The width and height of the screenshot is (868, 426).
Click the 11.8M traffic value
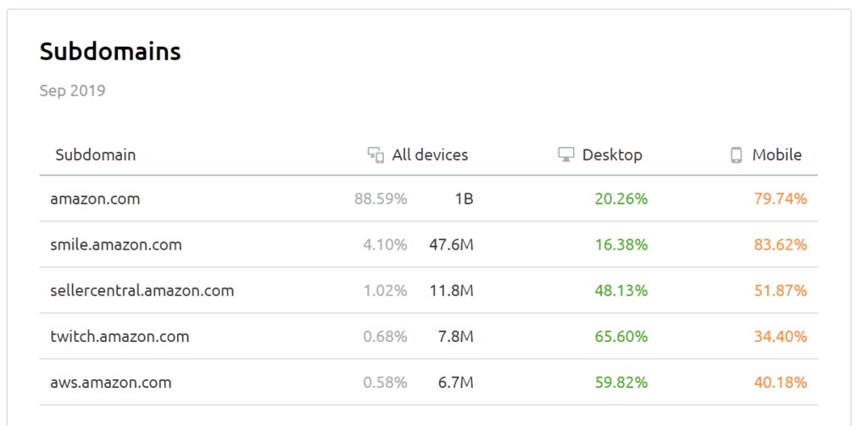click(x=451, y=290)
